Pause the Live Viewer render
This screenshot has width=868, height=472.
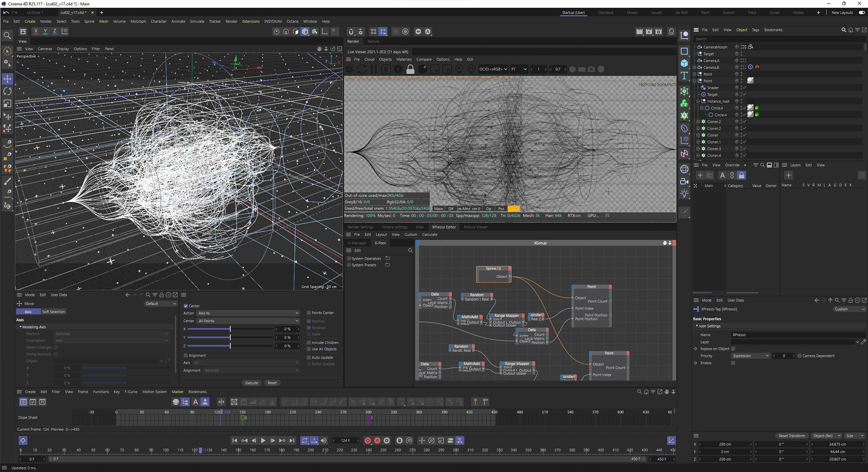373,69
